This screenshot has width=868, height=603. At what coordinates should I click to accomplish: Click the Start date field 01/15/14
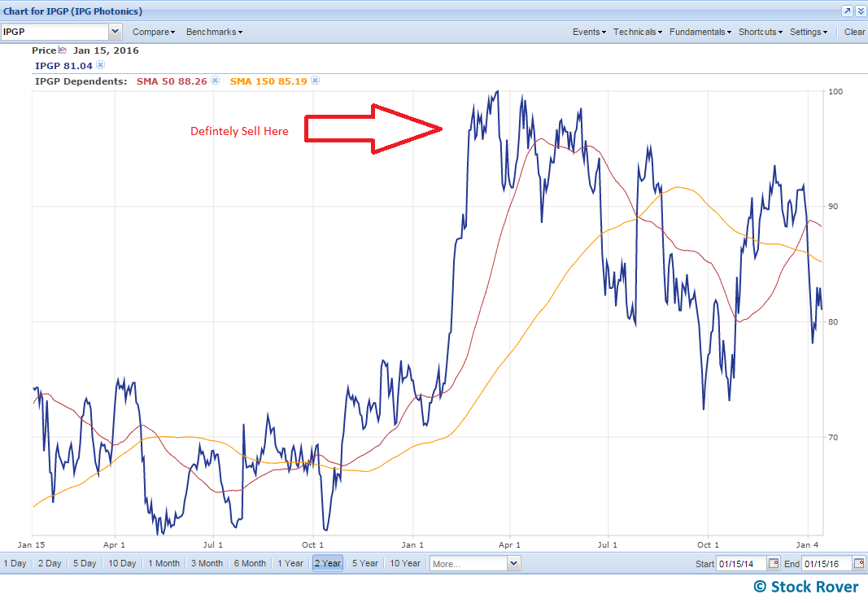[741, 564]
